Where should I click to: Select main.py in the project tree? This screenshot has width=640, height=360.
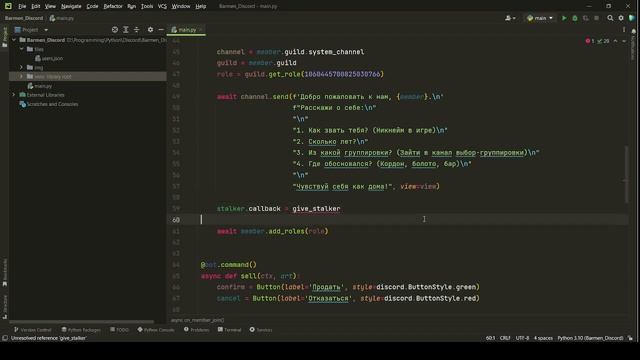[40, 86]
